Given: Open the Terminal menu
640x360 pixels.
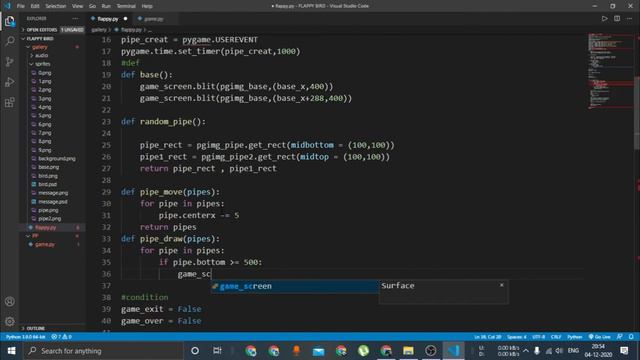Looking at the screenshot, I should tap(126, 6).
